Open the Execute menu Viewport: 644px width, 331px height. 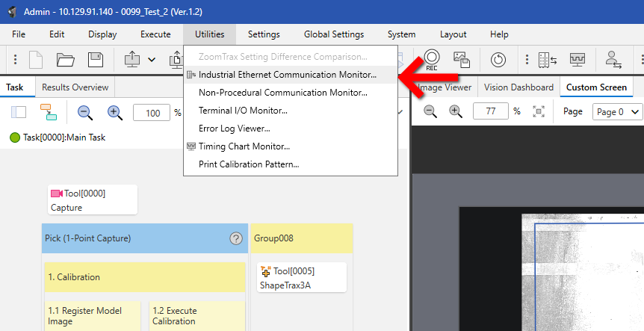[155, 34]
